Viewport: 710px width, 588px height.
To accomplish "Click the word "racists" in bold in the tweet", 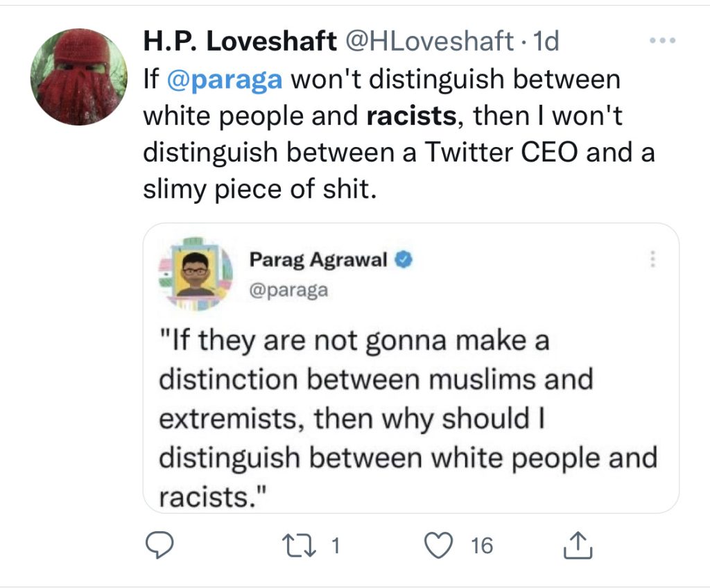I will coord(410,116).
